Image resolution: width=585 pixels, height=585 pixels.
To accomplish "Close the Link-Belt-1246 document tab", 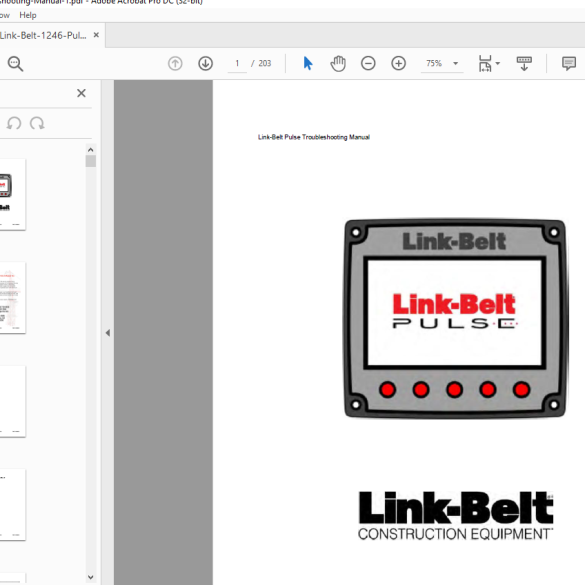I will [96, 35].
